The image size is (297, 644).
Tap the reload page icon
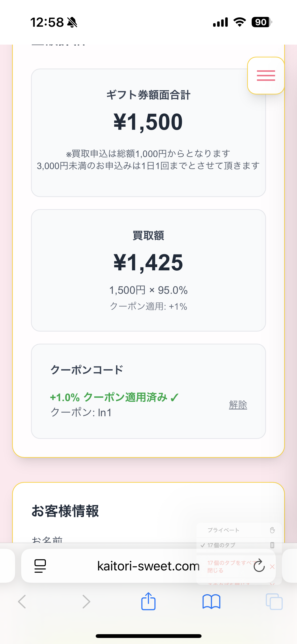point(259,566)
